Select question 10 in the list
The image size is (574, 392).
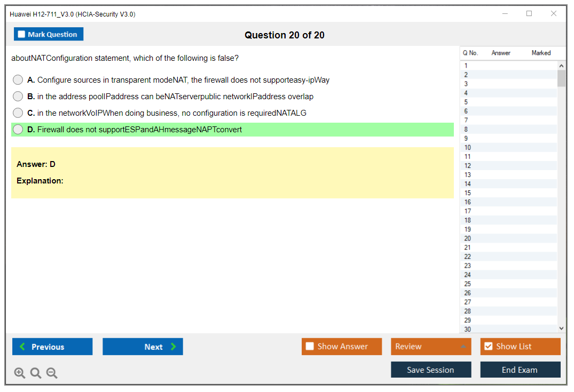pos(468,148)
